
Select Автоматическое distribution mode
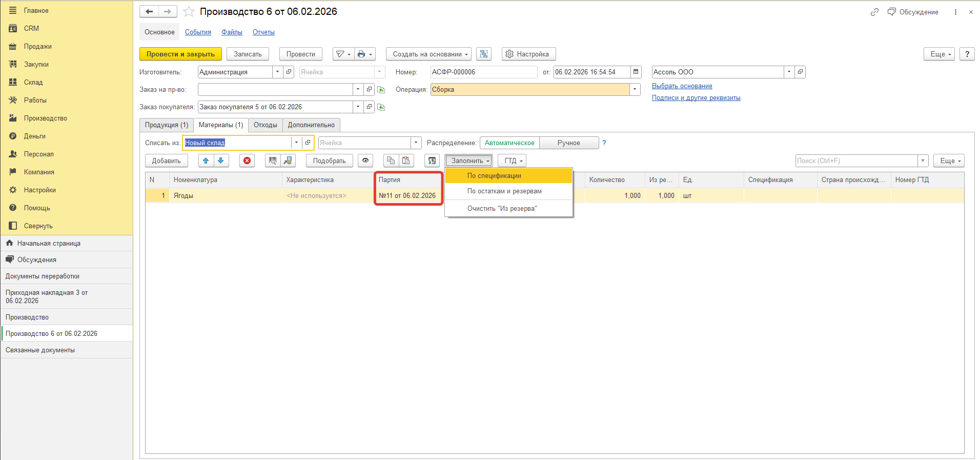coord(509,143)
